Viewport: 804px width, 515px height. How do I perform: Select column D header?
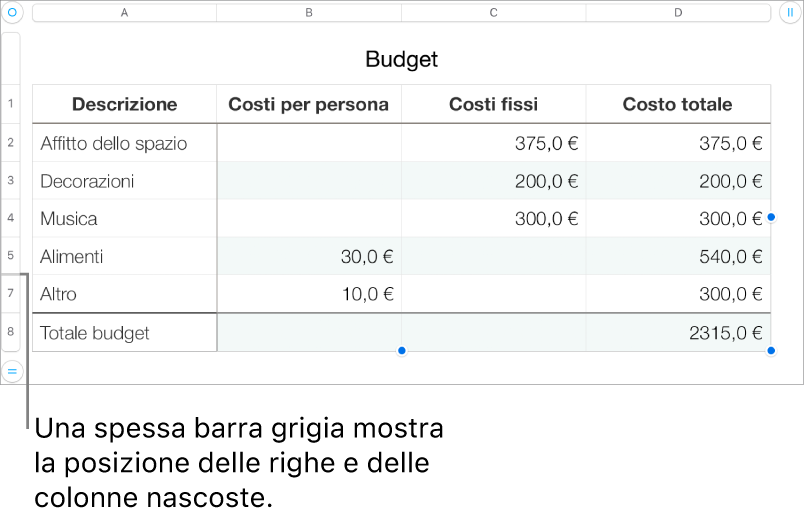click(x=678, y=13)
